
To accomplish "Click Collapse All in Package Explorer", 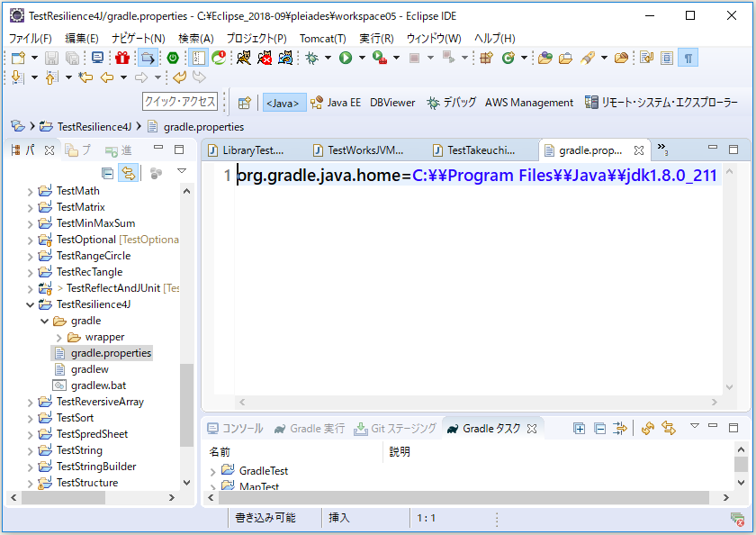I will pyautogui.click(x=107, y=173).
